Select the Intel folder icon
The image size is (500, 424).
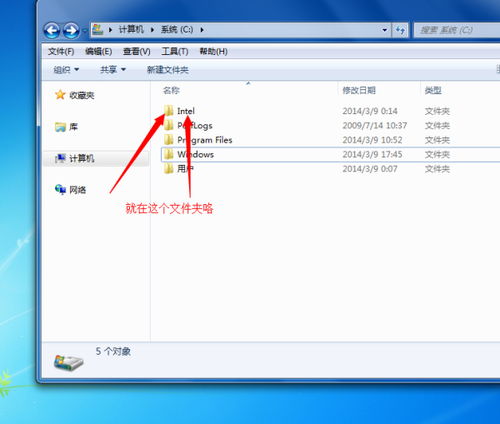tap(169, 111)
